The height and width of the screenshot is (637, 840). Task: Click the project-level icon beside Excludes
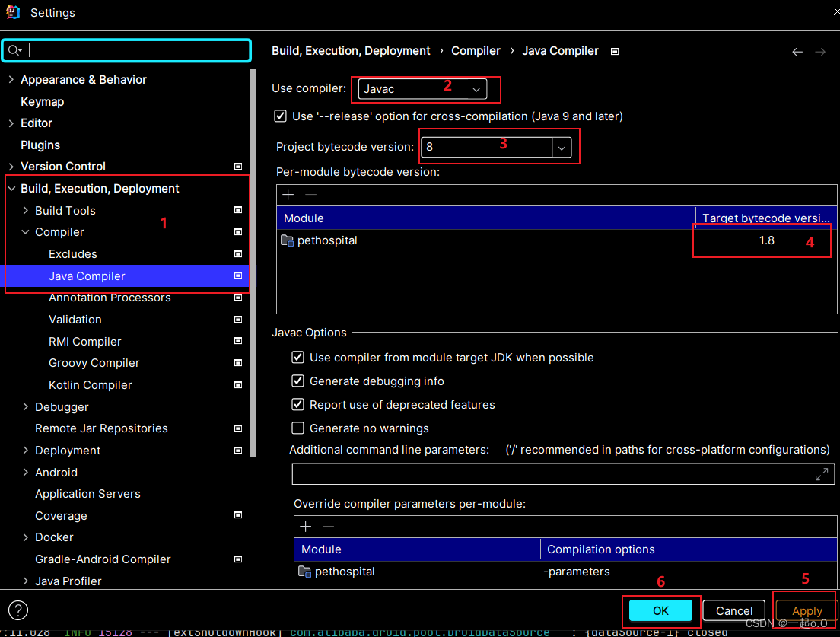[238, 254]
